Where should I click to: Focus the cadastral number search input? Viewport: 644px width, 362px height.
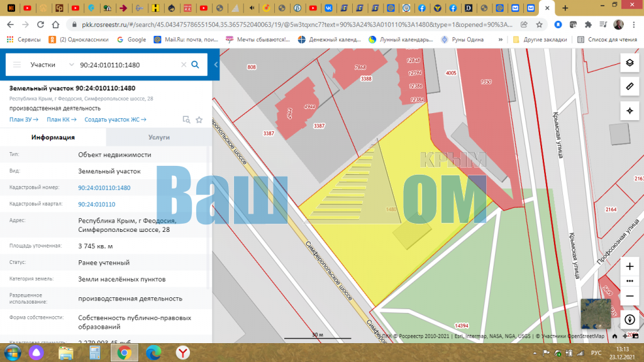(128, 65)
